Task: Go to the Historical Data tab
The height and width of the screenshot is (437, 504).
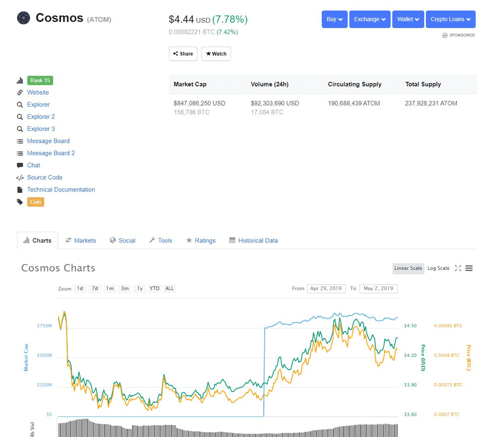Action: pyautogui.click(x=254, y=240)
